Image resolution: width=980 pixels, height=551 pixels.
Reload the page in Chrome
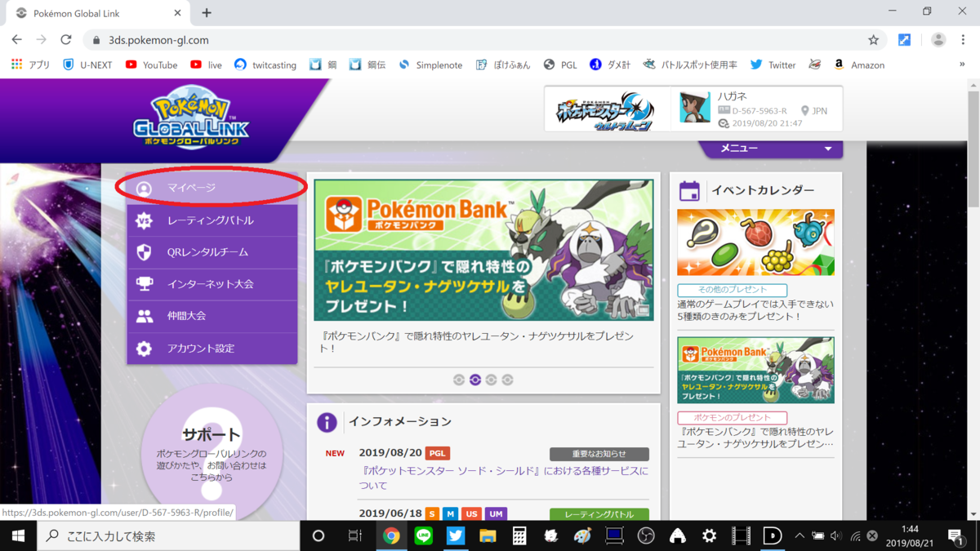(x=66, y=40)
